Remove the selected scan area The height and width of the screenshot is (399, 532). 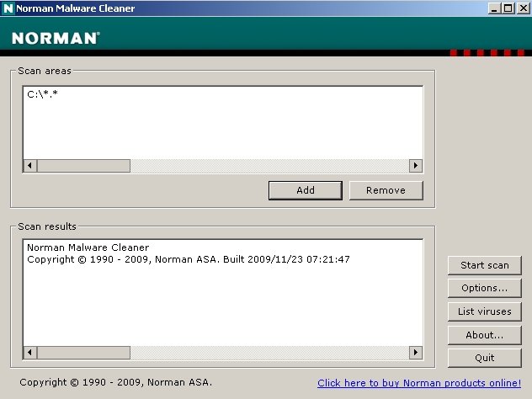coord(386,190)
